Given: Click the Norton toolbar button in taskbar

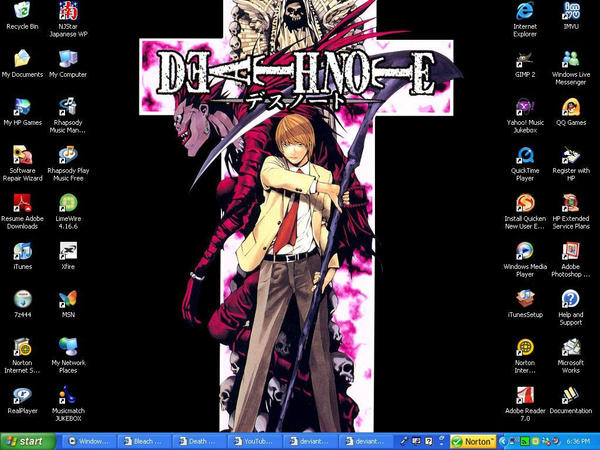Looking at the screenshot, I should [x=473, y=442].
